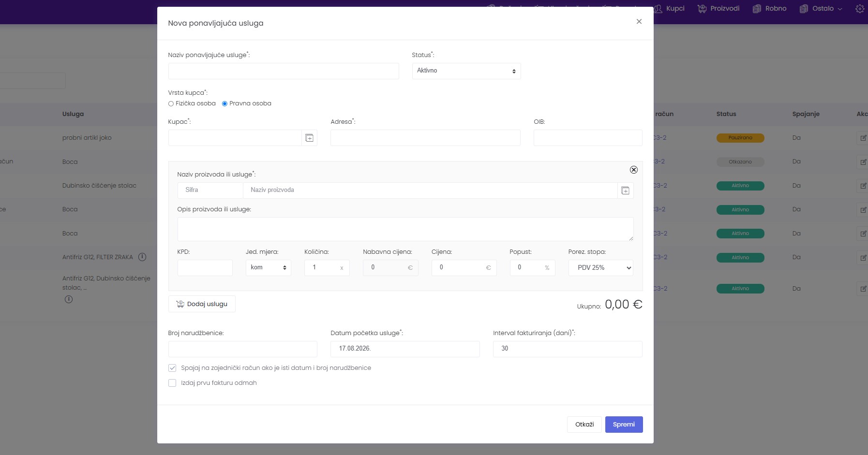Click the Pauzirano status badge

(x=740, y=138)
